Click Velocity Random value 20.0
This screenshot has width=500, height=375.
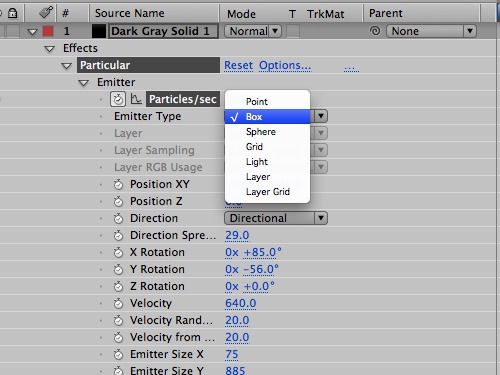coord(237,320)
